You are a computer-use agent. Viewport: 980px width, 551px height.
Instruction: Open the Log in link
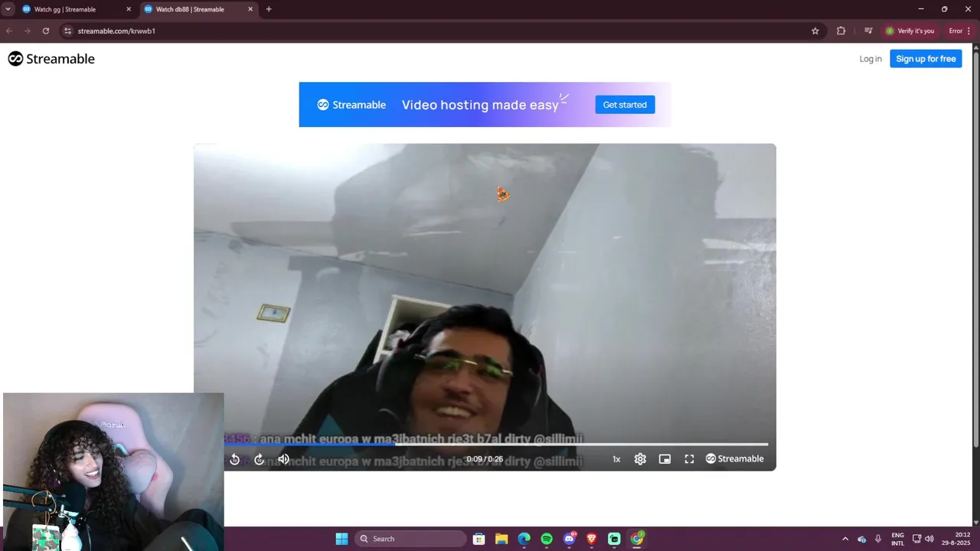tap(871, 59)
